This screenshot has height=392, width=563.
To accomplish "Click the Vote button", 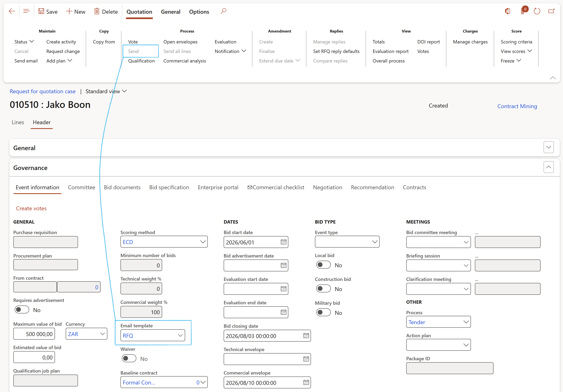I will [133, 42].
